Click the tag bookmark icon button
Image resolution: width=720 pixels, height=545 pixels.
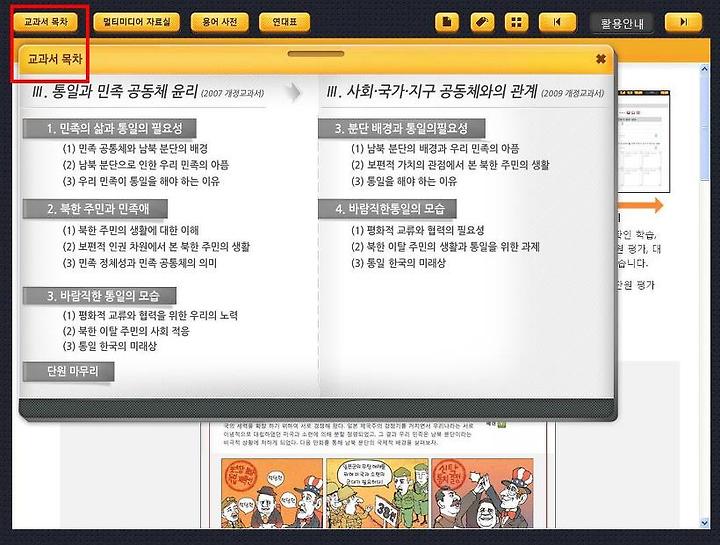482,22
